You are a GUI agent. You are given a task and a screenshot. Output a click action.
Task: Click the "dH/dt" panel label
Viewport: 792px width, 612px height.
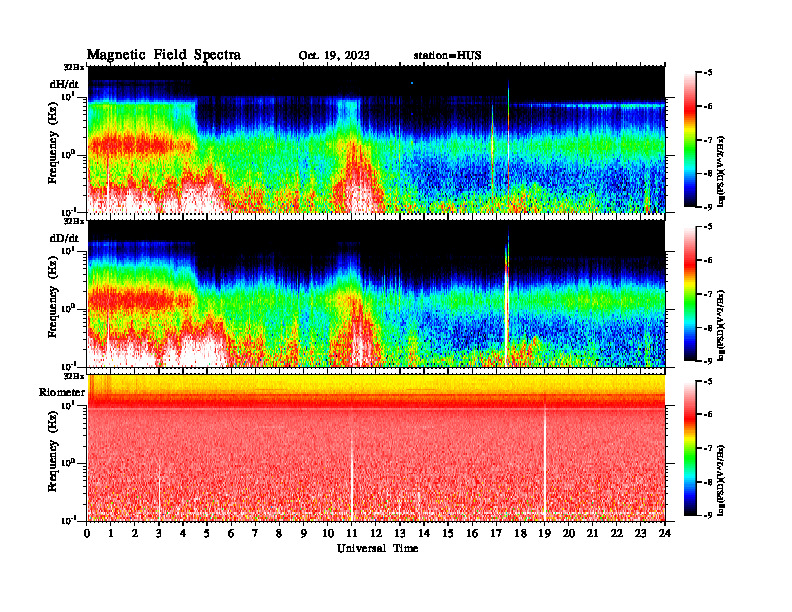point(64,84)
